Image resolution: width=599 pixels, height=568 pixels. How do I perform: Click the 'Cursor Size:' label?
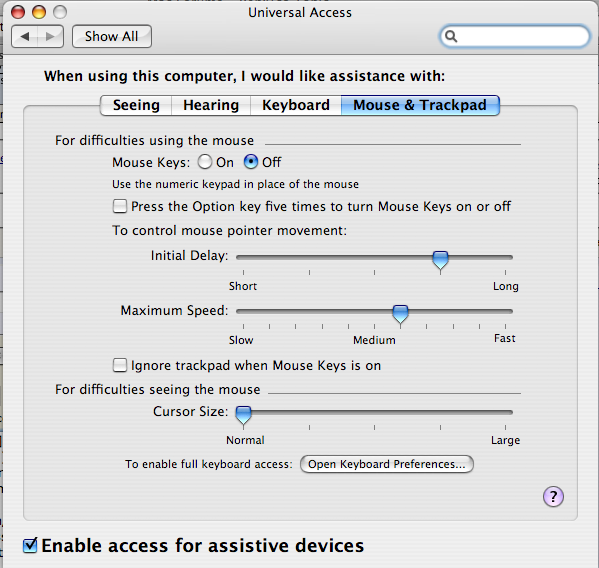[x=191, y=411]
